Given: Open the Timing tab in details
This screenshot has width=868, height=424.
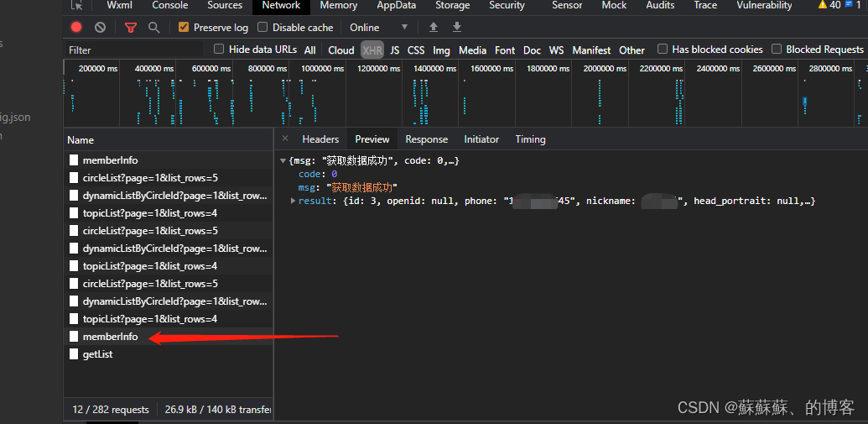Looking at the screenshot, I should click(530, 139).
